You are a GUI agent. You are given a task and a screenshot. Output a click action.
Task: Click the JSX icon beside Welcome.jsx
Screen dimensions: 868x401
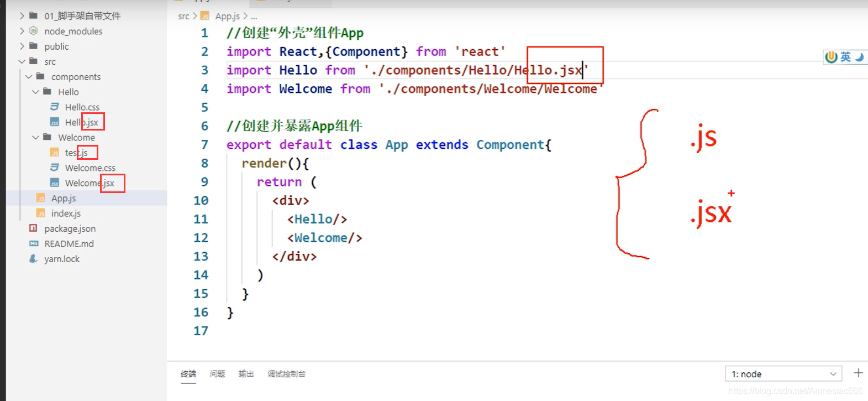(x=55, y=183)
